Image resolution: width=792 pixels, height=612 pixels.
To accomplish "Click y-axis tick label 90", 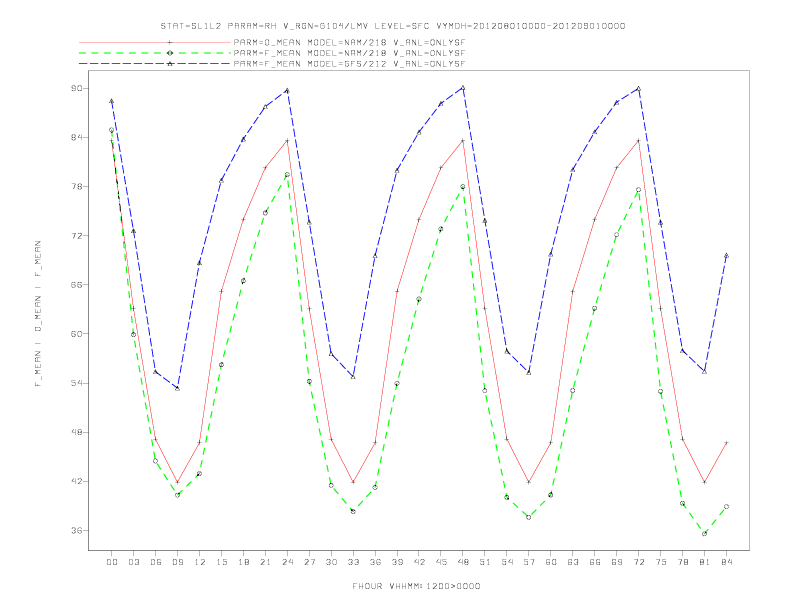I will [x=77, y=88].
